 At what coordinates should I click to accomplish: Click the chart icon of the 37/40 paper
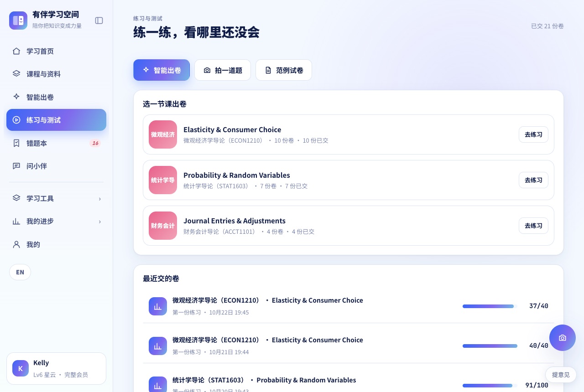pos(158,306)
